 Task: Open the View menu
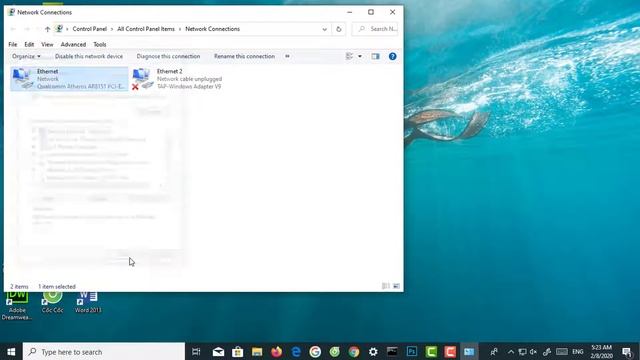click(x=47, y=44)
